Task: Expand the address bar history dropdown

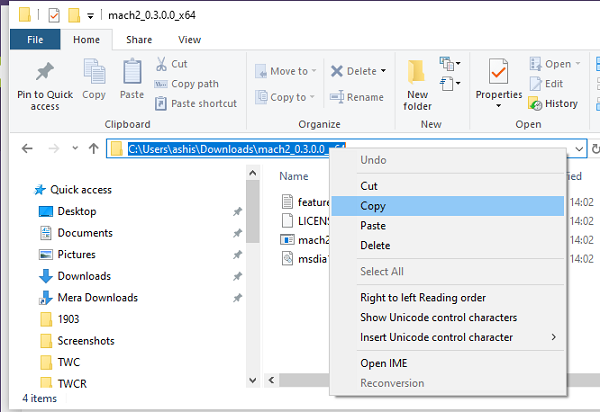Action: (579, 148)
